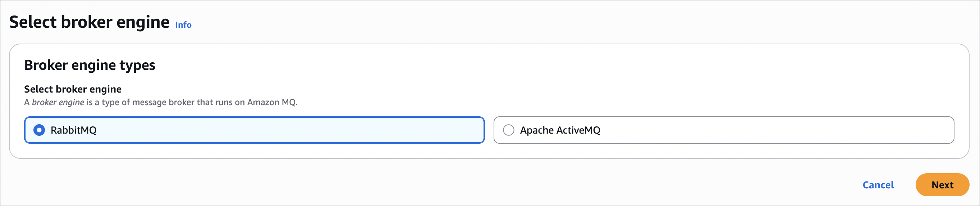
Task: Choose the Apache ActiveMQ radio button
Action: pos(508,130)
